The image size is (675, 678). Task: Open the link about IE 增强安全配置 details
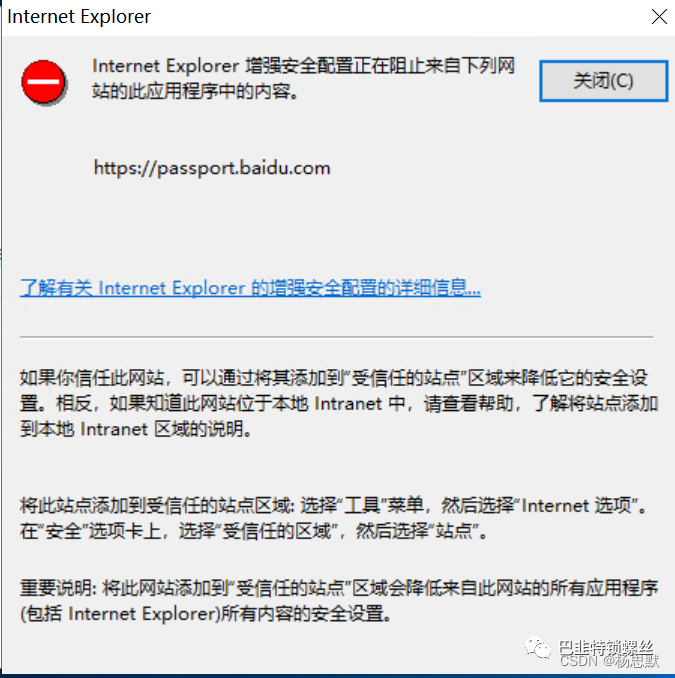[250, 288]
